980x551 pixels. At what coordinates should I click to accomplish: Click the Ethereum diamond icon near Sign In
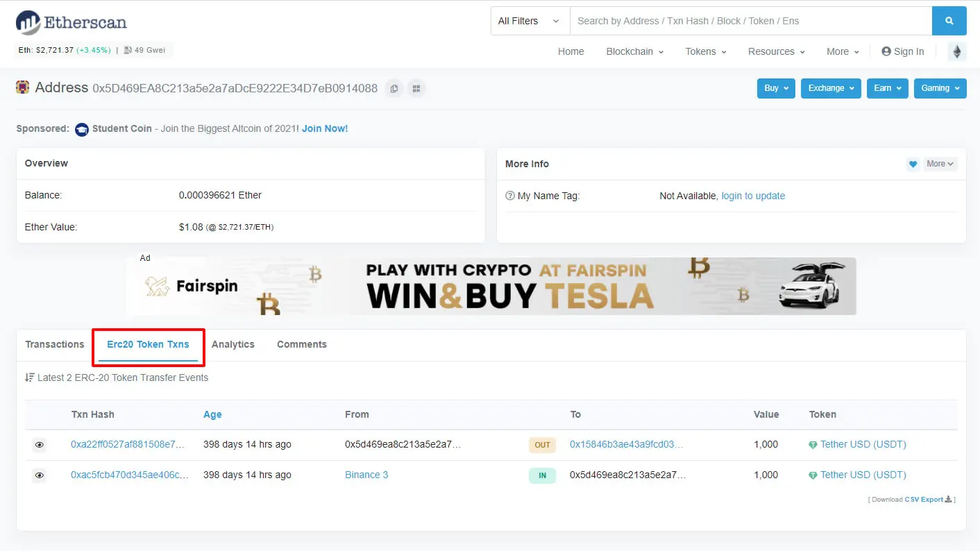[957, 51]
